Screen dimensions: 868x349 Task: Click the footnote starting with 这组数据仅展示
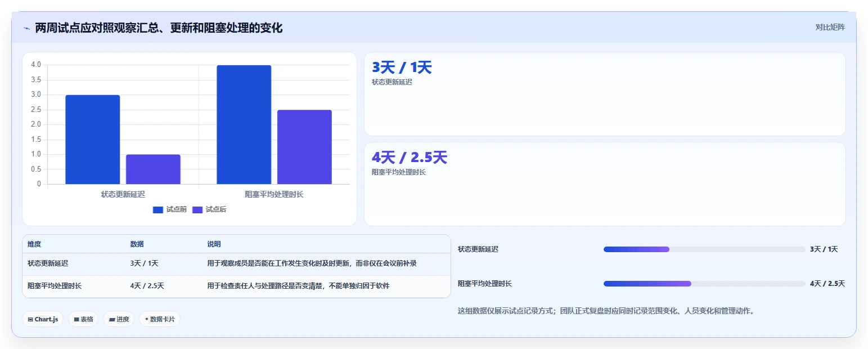606,311
